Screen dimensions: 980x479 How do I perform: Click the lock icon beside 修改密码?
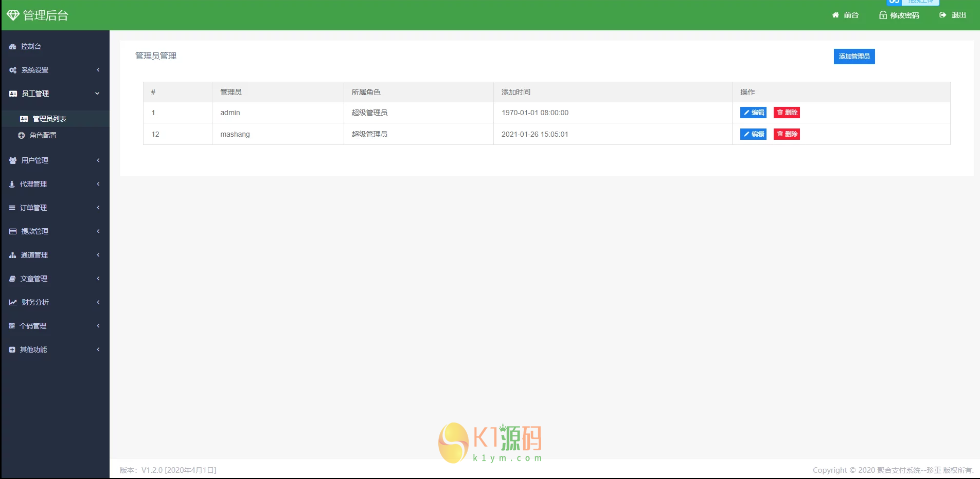[882, 15]
